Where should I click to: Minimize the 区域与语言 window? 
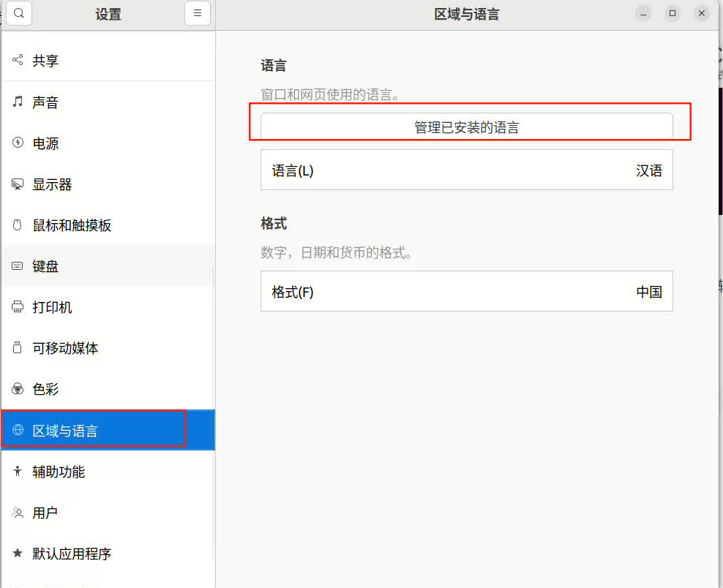tap(643, 13)
